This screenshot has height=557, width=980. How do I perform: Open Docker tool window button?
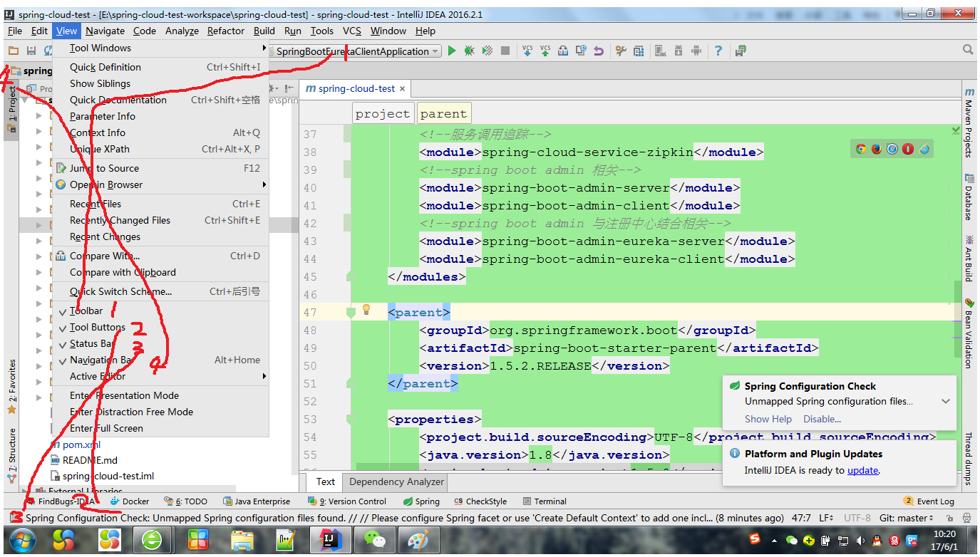(130, 501)
